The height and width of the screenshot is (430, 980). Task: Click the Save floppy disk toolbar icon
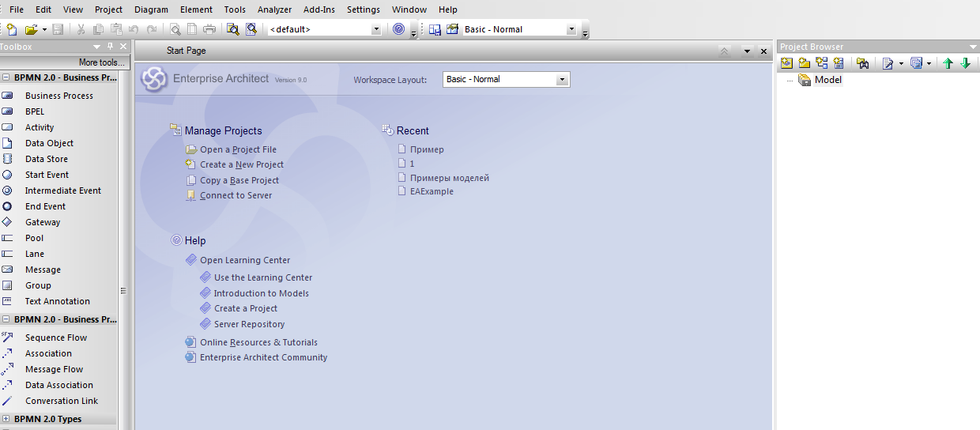[x=58, y=29]
